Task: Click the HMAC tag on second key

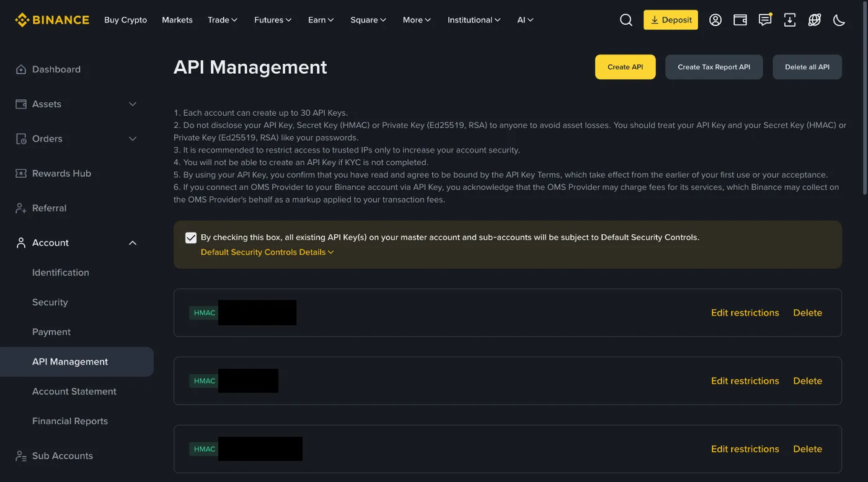Action: pos(204,381)
